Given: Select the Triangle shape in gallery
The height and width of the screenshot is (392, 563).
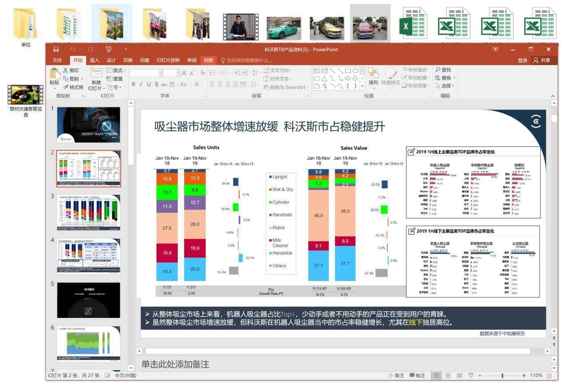Looking at the screenshot, I should (325, 79).
